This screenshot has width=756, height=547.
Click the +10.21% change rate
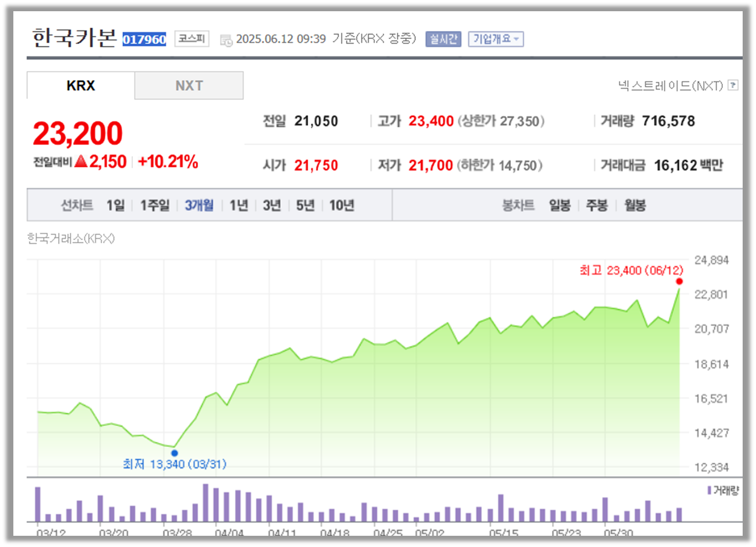coord(168,161)
